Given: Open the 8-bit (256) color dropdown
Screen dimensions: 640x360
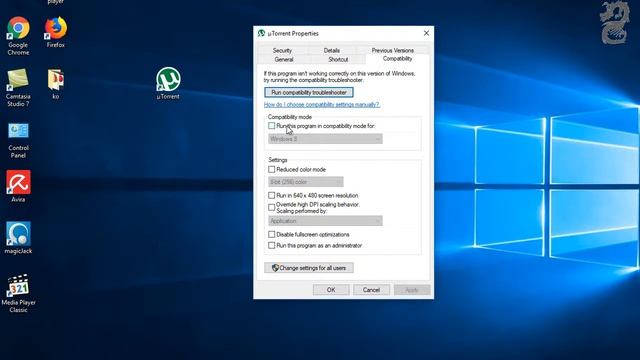Looking at the screenshot, I should tap(306, 182).
